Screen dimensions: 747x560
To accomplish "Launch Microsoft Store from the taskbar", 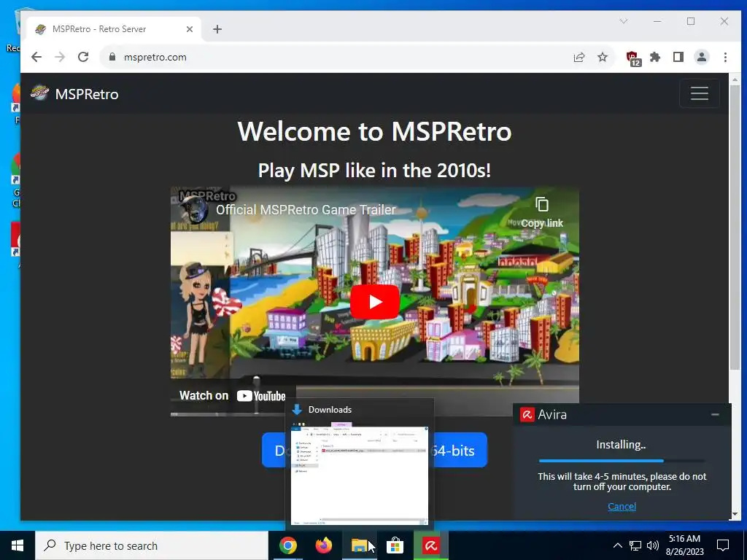I will 395,545.
